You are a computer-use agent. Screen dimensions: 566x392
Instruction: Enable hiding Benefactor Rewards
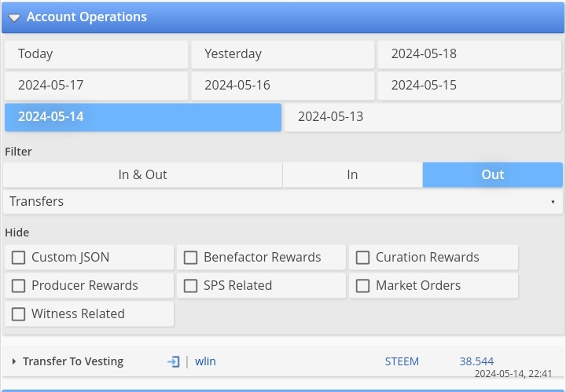pyautogui.click(x=190, y=258)
